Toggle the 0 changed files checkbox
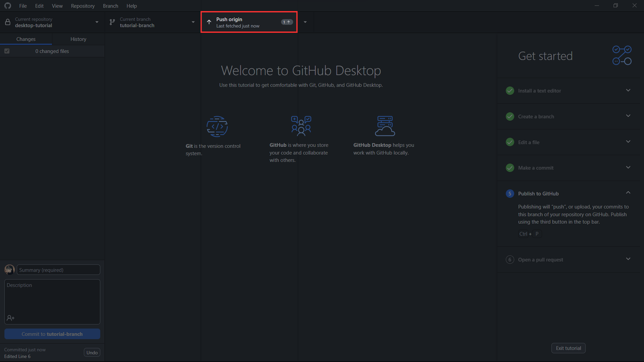The height and width of the screenshot is (362, 644). click(x=7, y=51)
